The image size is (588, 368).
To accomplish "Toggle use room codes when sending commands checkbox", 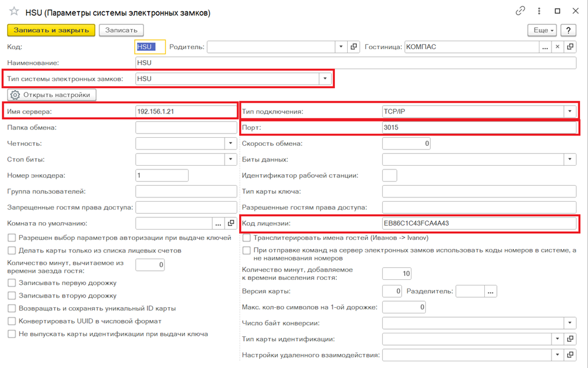I will coord(246,250).
